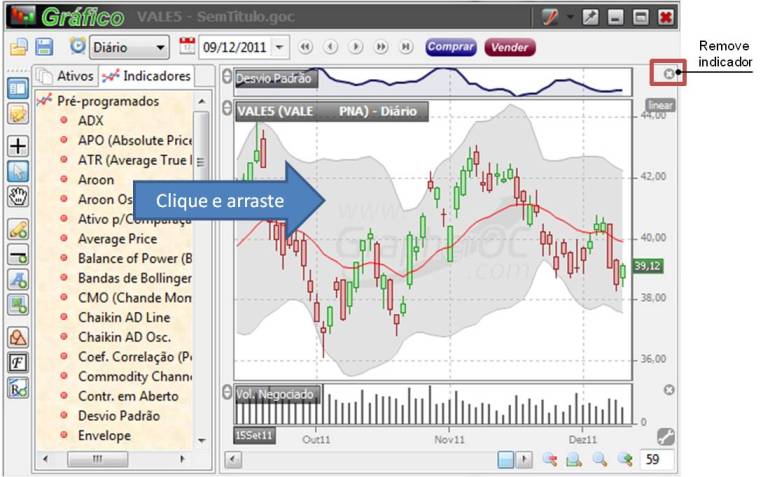Image resolution: width=763 pixels, height=477 pixels.
Task: Click the Vender button
Action: pos(509,48)
